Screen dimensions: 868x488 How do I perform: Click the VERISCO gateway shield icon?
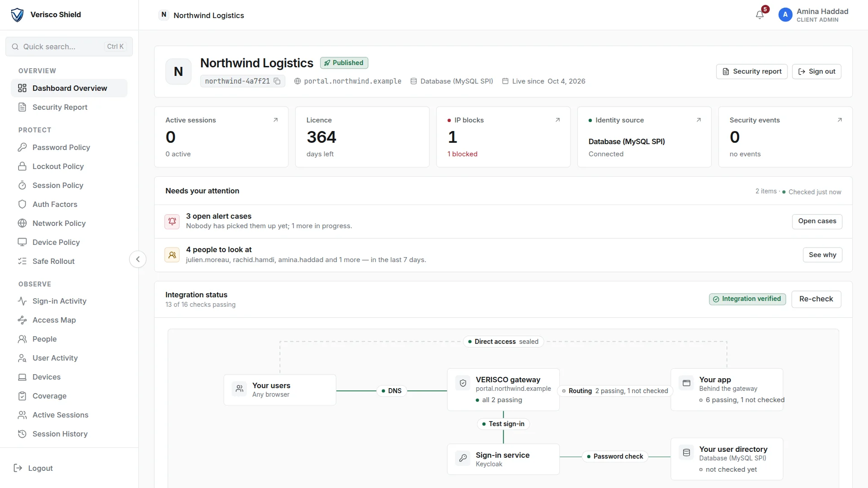(463, 383)
